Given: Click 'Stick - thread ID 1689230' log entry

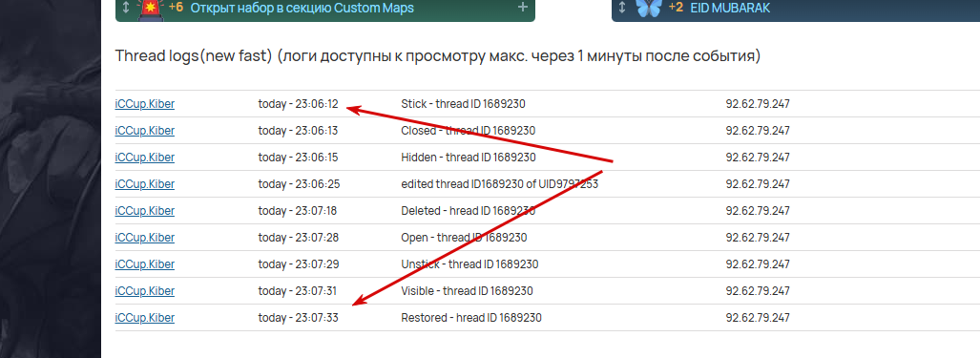Looking at the screenshot, I should pyautogui.click(x=463, y=104).
